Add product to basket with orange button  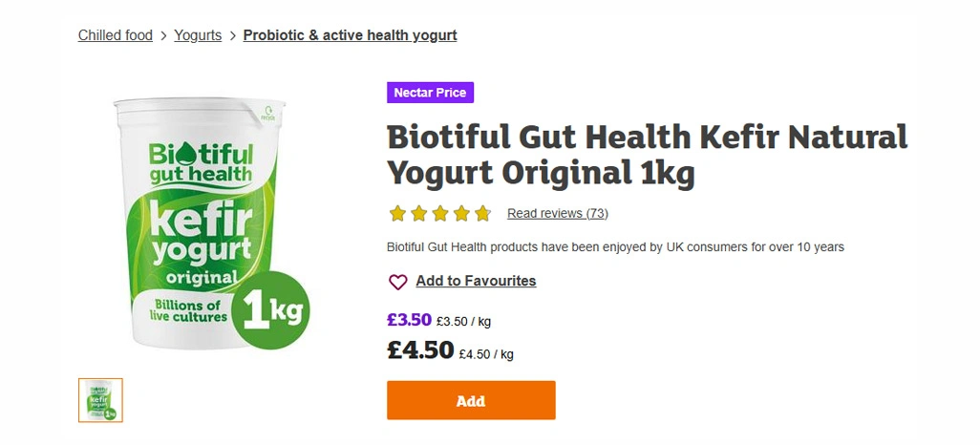[x=471, y=401]
